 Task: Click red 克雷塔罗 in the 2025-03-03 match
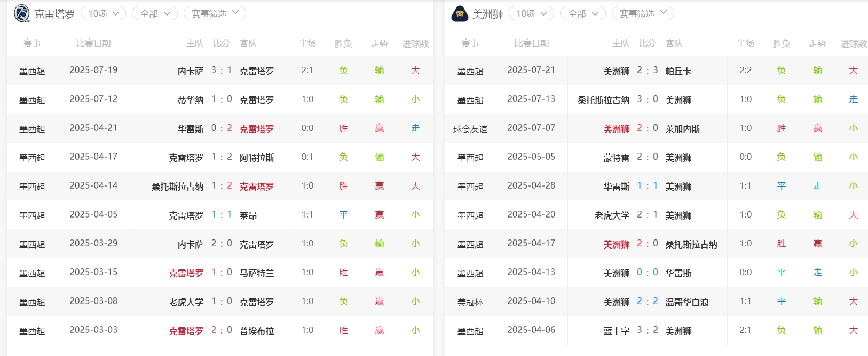[186, 331]
